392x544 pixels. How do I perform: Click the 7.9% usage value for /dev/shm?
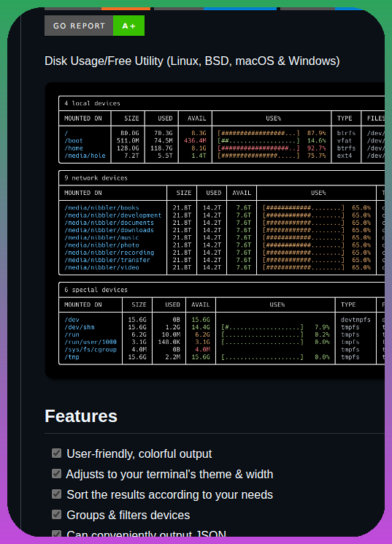click(322, 327)
